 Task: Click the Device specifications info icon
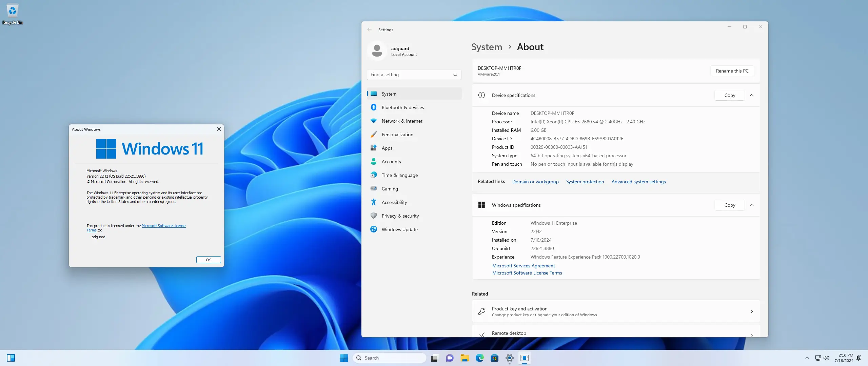481,95
